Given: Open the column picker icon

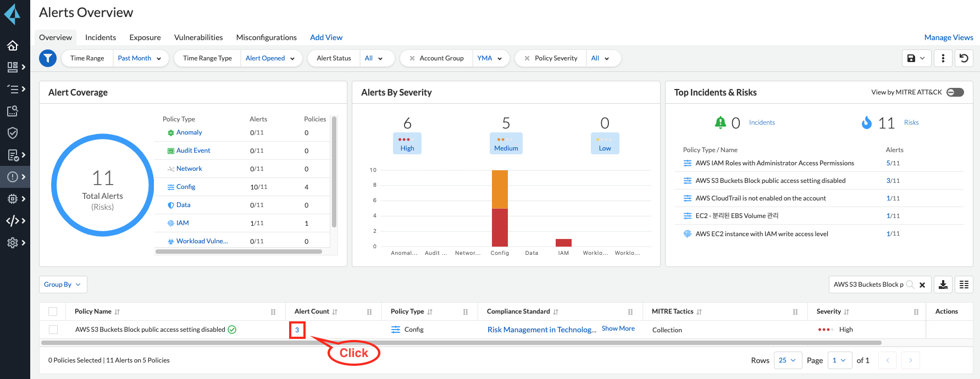Looking at the screenshot, I should pos(964,285).
